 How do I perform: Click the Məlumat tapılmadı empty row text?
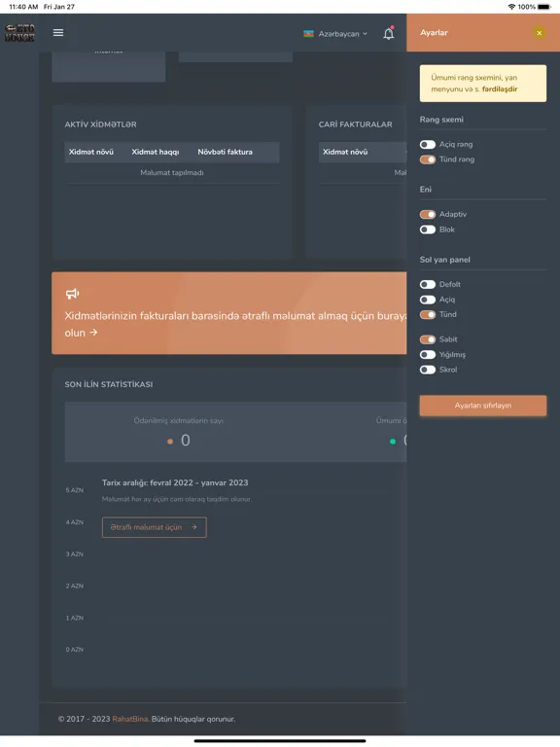tap(172, 172)
